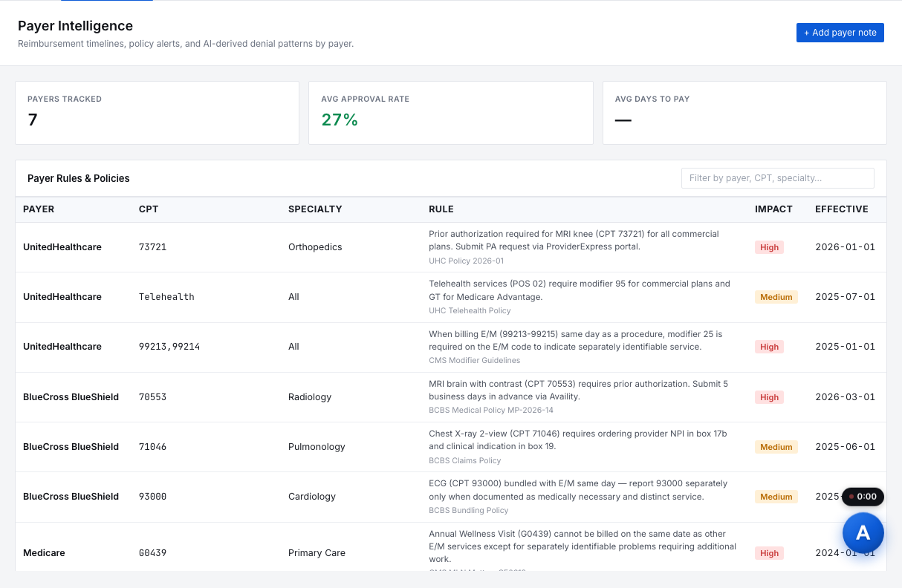Focus the Filter by payer search field

click(x=777, y=178)
